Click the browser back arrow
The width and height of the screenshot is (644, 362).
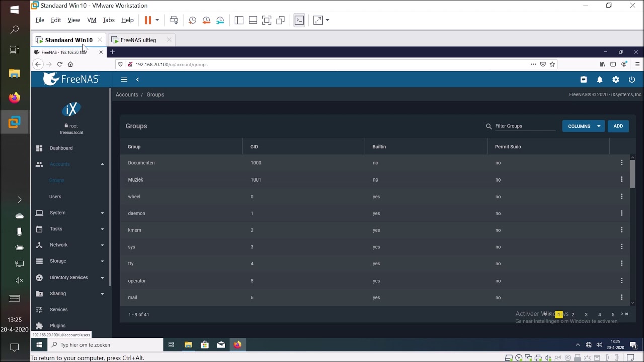click(x=38, y=64)
